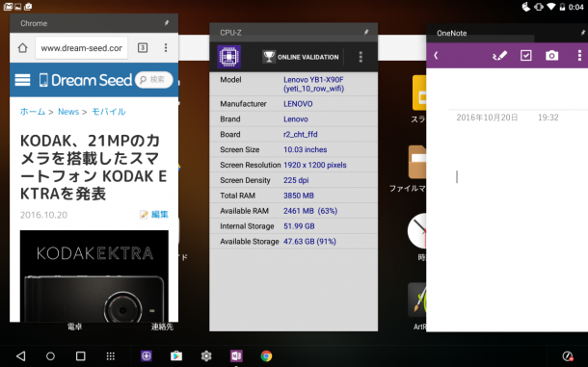Select OneNote pen drawing tool
The width and height of the screenshot is (588, 367).
pos(499,56)
